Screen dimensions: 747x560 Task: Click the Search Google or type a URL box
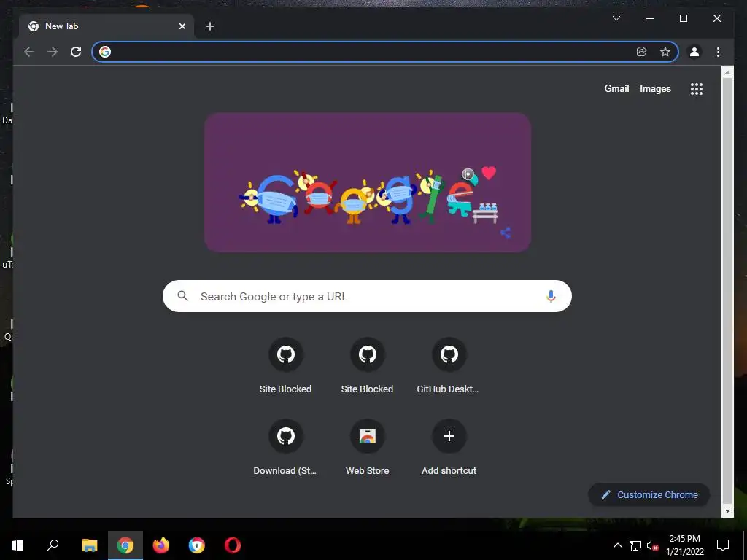pos(367,296)
